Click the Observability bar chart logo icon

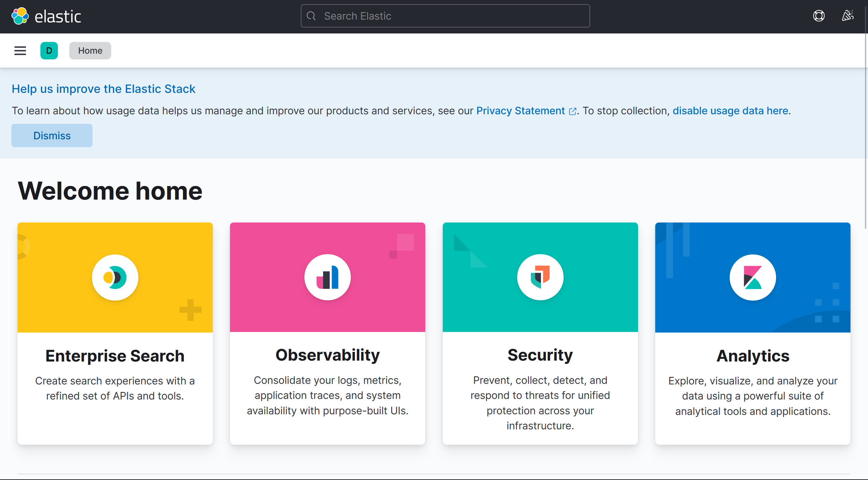point(327,277)
